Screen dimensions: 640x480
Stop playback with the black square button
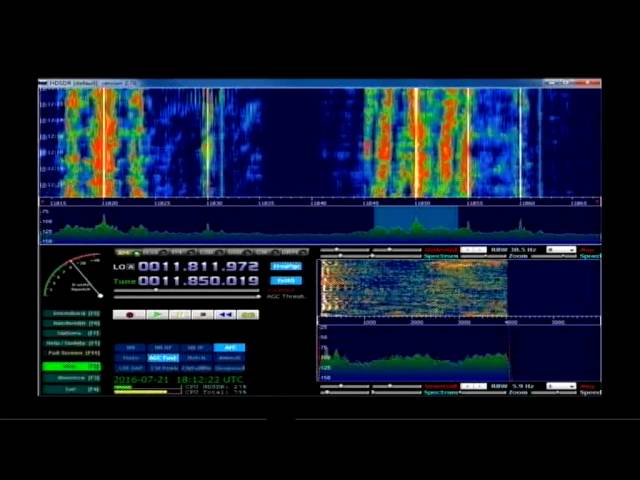(x=203, y=315)
